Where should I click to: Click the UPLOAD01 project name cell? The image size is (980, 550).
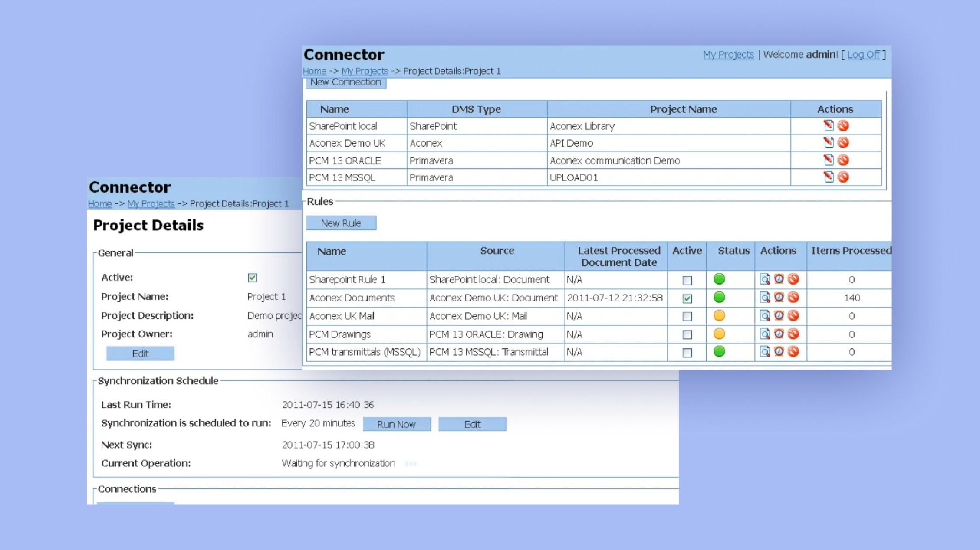click(668, 177)
